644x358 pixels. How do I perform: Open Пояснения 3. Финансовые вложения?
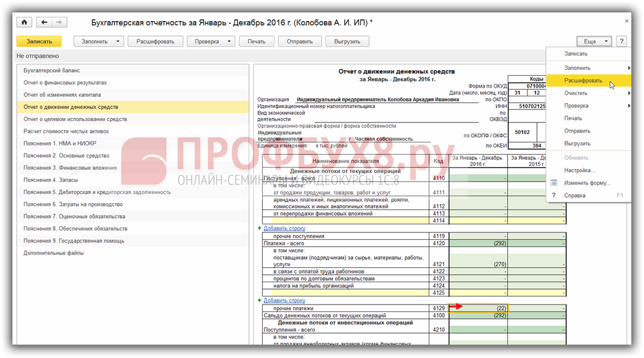[x=133, y=168]
